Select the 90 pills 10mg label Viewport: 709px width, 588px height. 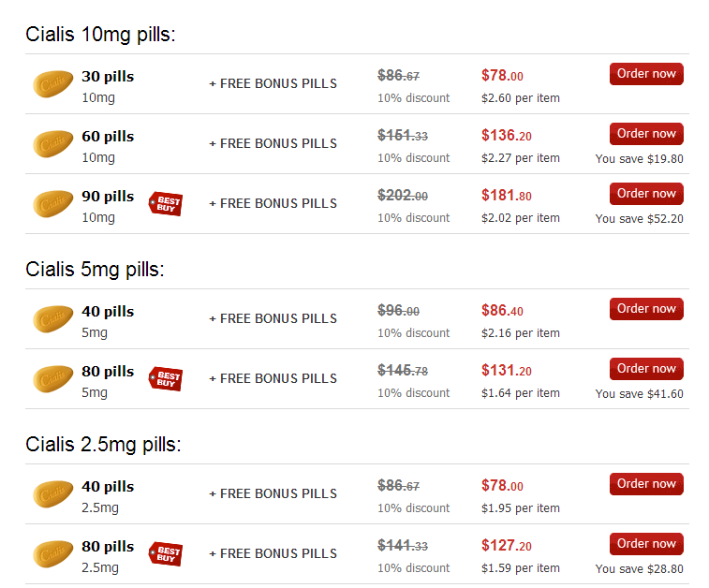click(108, 196)
